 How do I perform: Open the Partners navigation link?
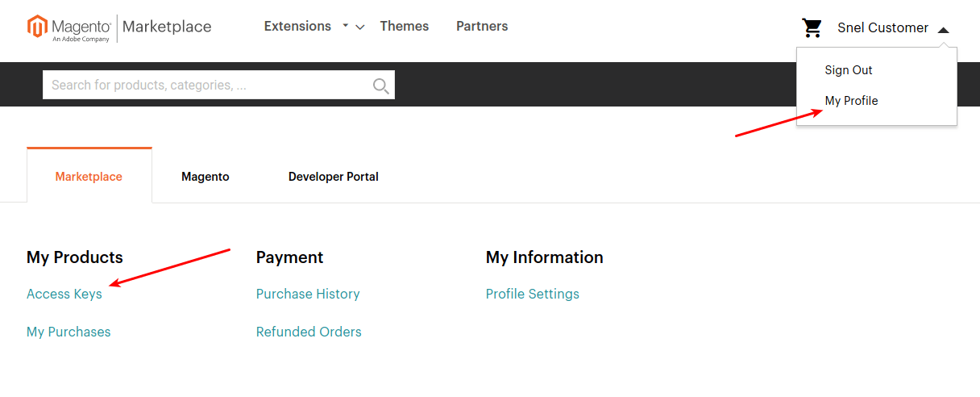pyautogui.click(x=482, y=27)
